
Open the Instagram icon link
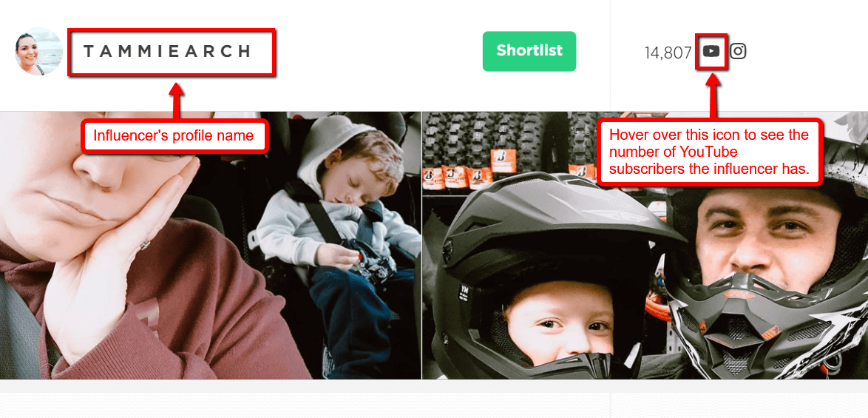tap(738, 51)
